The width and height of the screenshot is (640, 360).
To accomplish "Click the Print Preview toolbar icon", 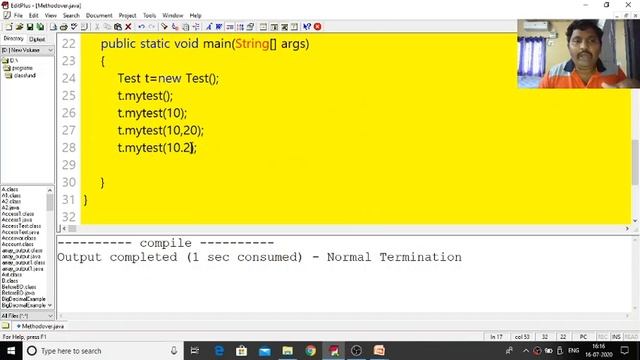I will [x=53, y=27].
